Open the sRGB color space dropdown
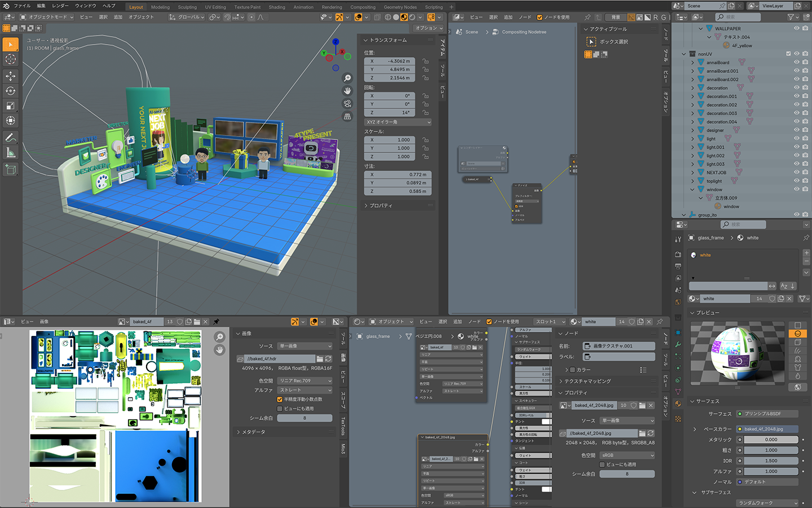Screen dimensions: 812x508 tap(627, 455)
